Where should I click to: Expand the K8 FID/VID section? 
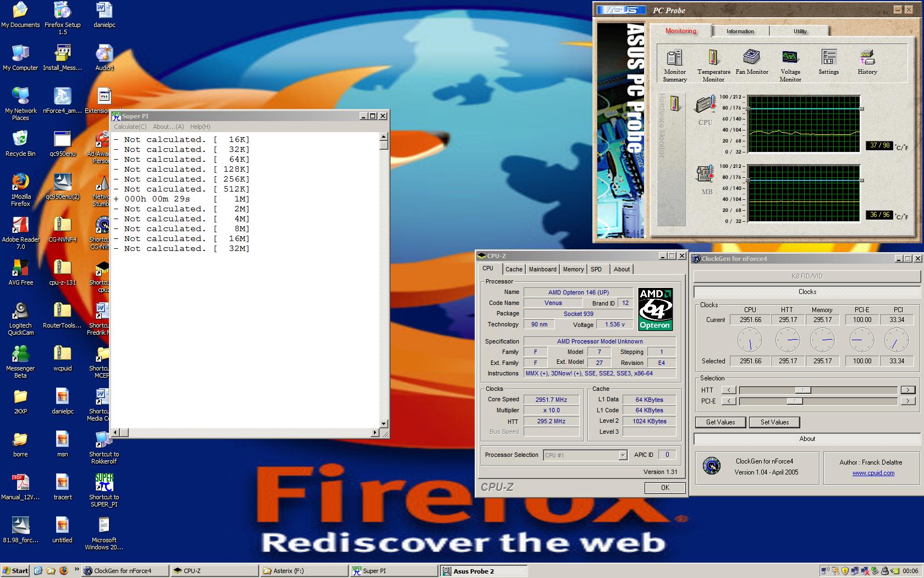[x=806, y=276]
